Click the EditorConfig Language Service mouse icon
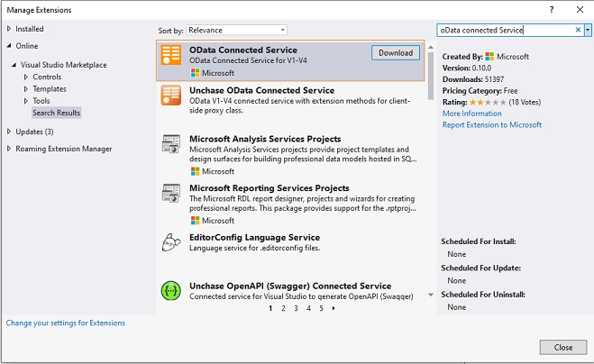Image resolution: width=594 pixels, height=364 pixels. pos(171,242)
